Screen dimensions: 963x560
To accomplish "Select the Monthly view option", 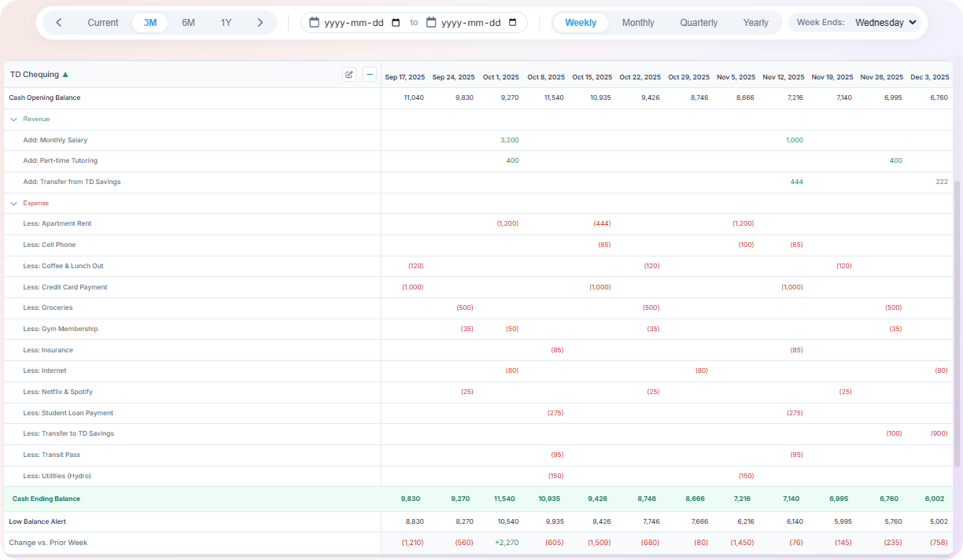I will click(x=638, y=23).
